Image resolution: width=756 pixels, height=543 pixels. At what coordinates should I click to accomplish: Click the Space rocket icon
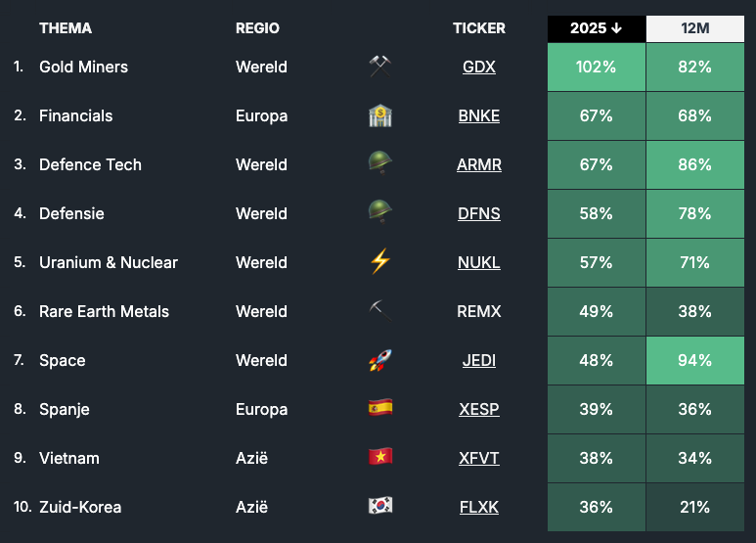[379, 360]
